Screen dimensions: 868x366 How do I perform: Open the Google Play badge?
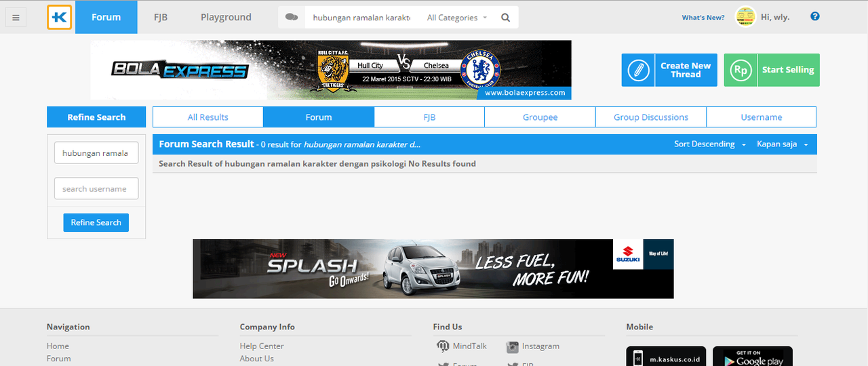tap(752, 357)
